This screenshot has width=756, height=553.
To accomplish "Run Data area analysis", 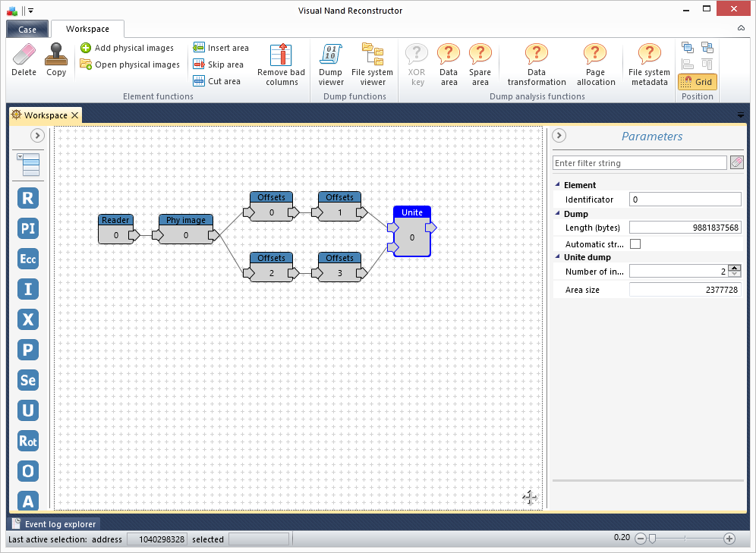I will [449, 64].
